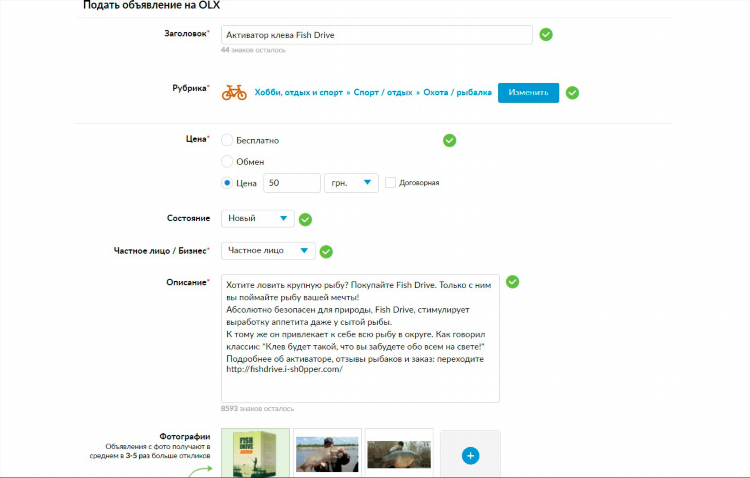This screenshot has width=750, height=478.
Task: Click the text 8593 знаков осталось
Action: pyautogui.click(x=257, y=409)
